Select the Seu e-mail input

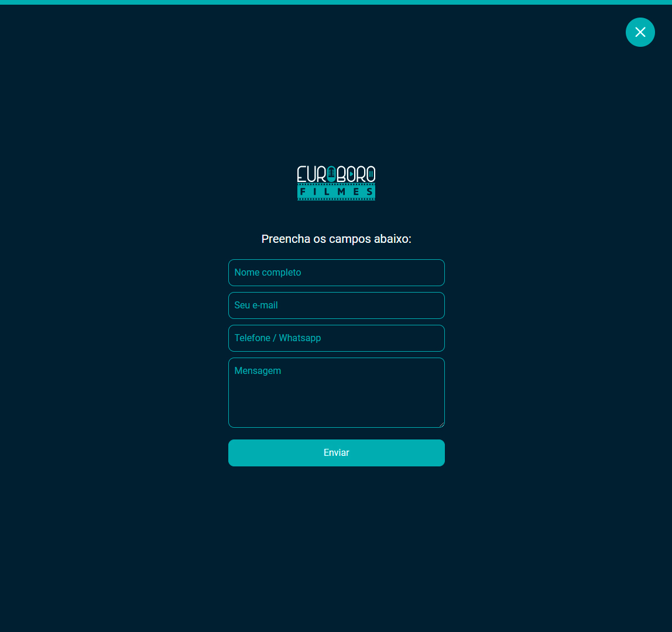[x=337, y=305]
